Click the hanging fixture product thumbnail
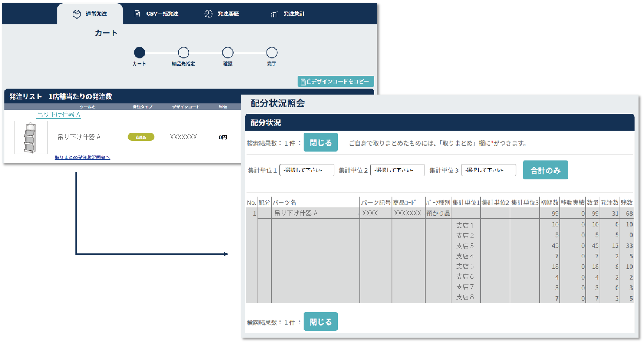The width and height of the screenshot is (644, 343). click(x=31, y=137)
